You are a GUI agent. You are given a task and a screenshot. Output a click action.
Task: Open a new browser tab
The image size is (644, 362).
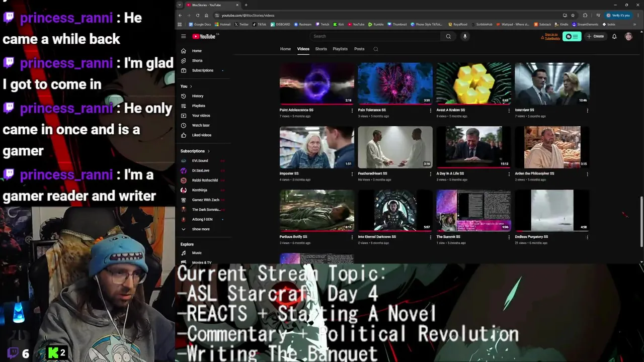(x=246, y=5)
